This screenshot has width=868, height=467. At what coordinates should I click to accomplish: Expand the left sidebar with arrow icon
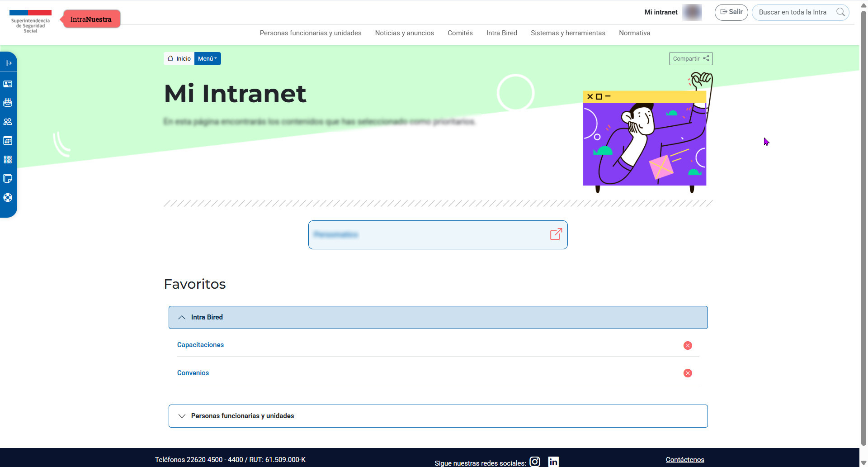click(x=8, y=63)
